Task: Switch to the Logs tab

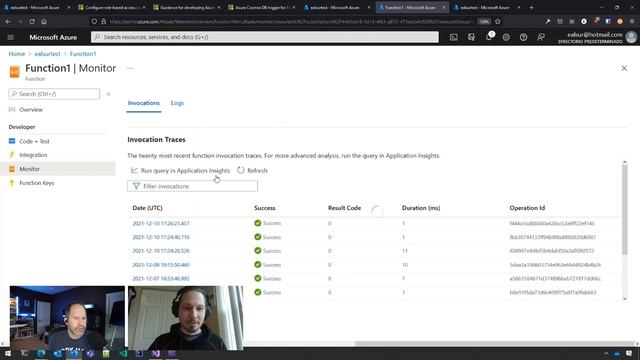Action: point(177,103)
